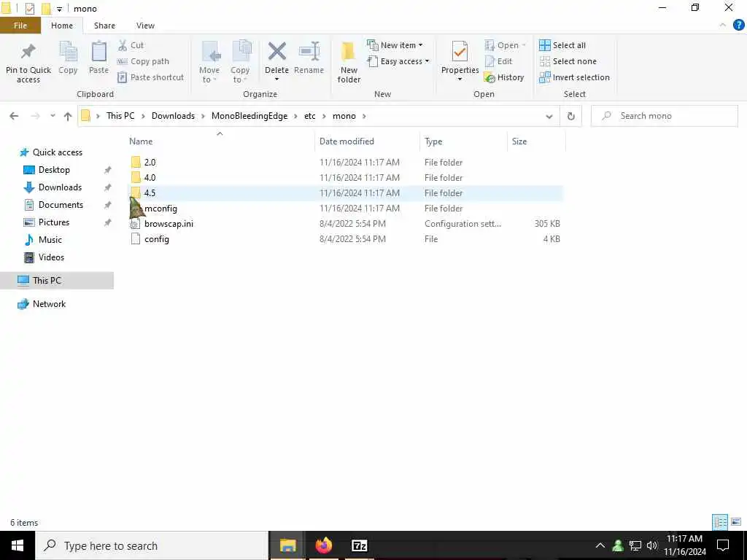This screenshot has height=560, width=747.
Task: Click the Open ribbon command
Action: [x=505, y=45]
